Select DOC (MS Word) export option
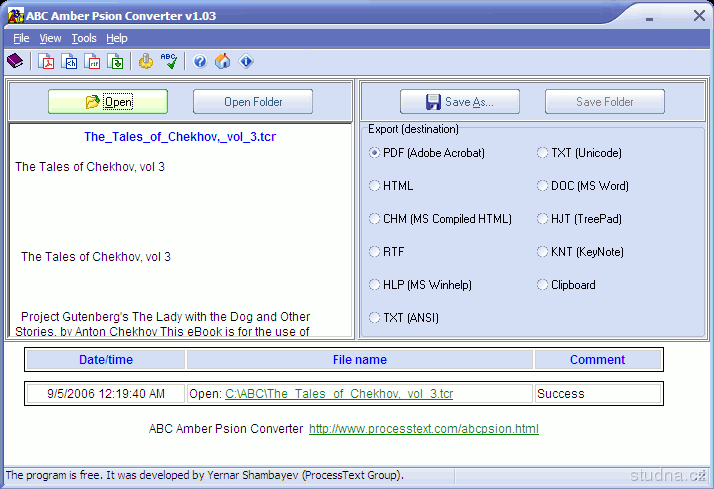This screenshot has width=714, height=489. coord(583,186)
